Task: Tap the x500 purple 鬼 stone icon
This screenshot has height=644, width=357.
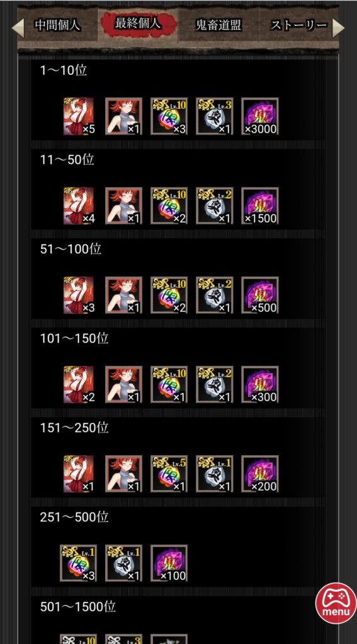Action: (x=259, y=295)
